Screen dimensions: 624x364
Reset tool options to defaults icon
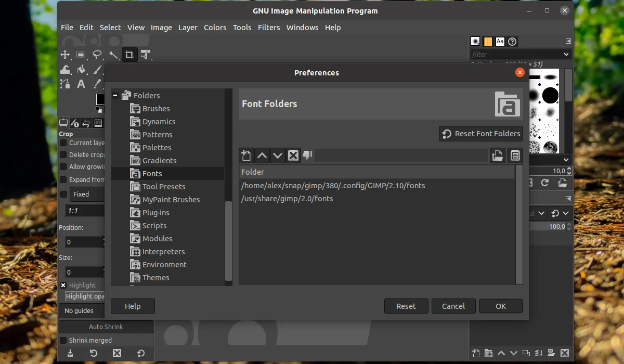coord(141,353)
